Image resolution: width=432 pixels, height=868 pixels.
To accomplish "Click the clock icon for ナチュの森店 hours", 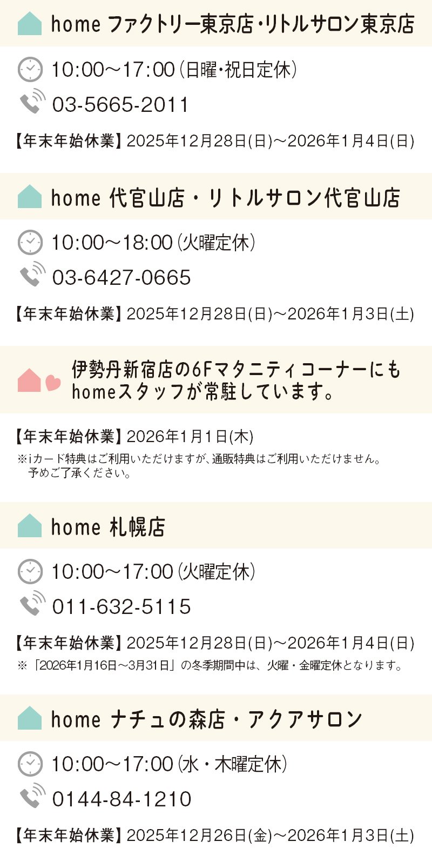I will pyautogui.click(x=30, y=764).
